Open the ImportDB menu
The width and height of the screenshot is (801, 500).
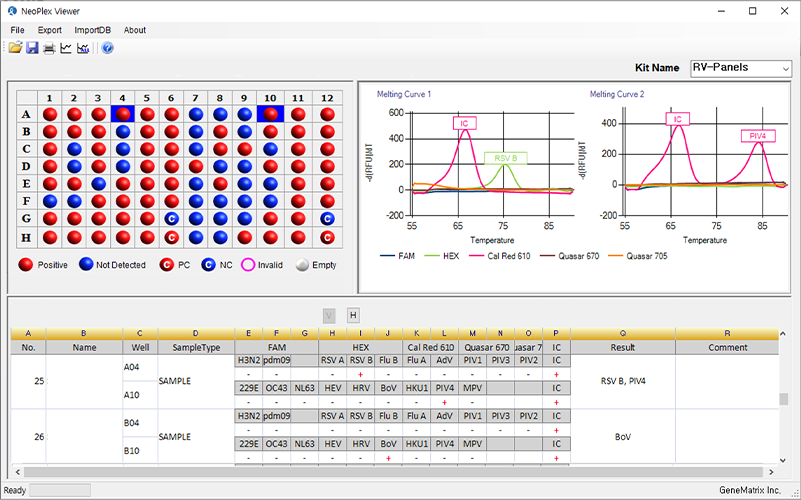[x=92, y=30]
